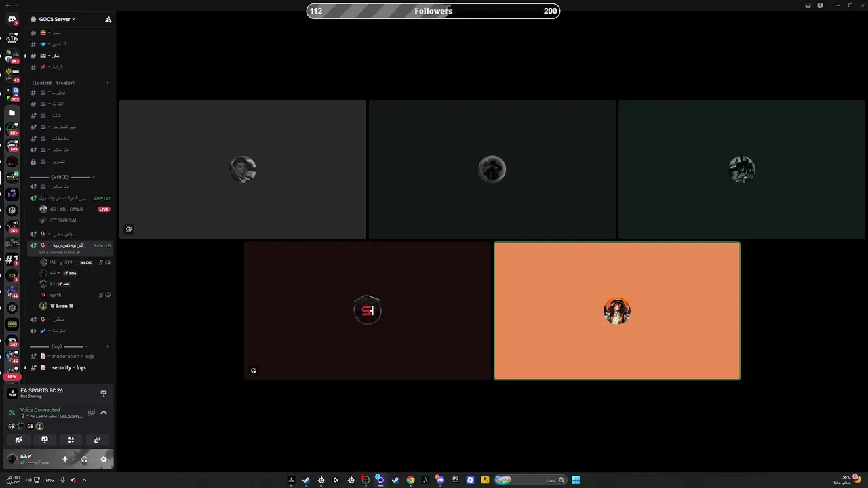Open Google Chrome from the taskbar

[x=410, y=480]
